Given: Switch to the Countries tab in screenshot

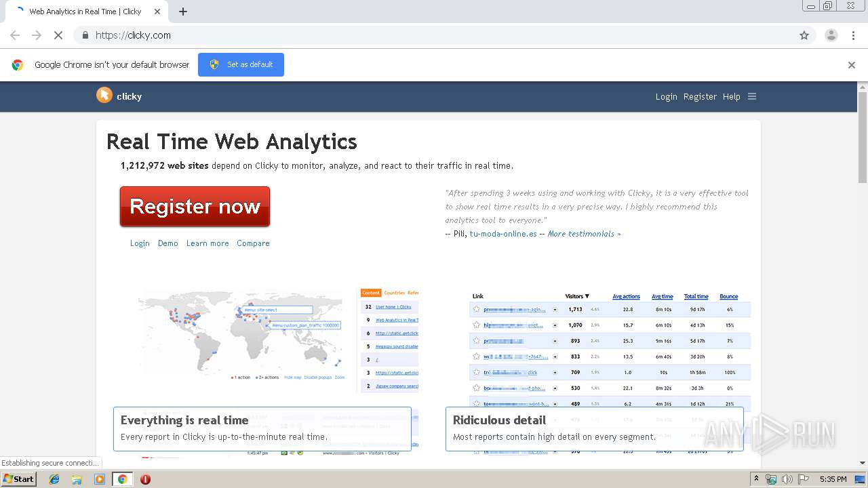Looking at the screenshot, I should tap(394, 293).
